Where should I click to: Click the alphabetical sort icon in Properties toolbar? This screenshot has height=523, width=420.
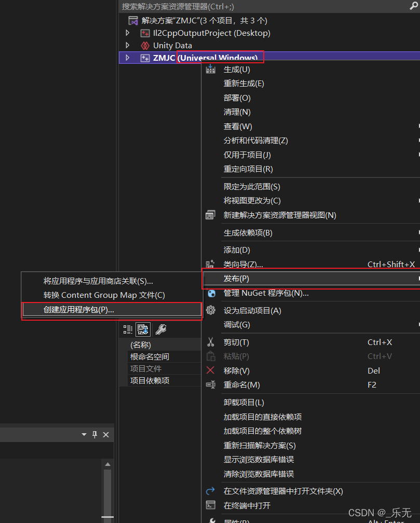pyautogui.click(x=143, y=329)
